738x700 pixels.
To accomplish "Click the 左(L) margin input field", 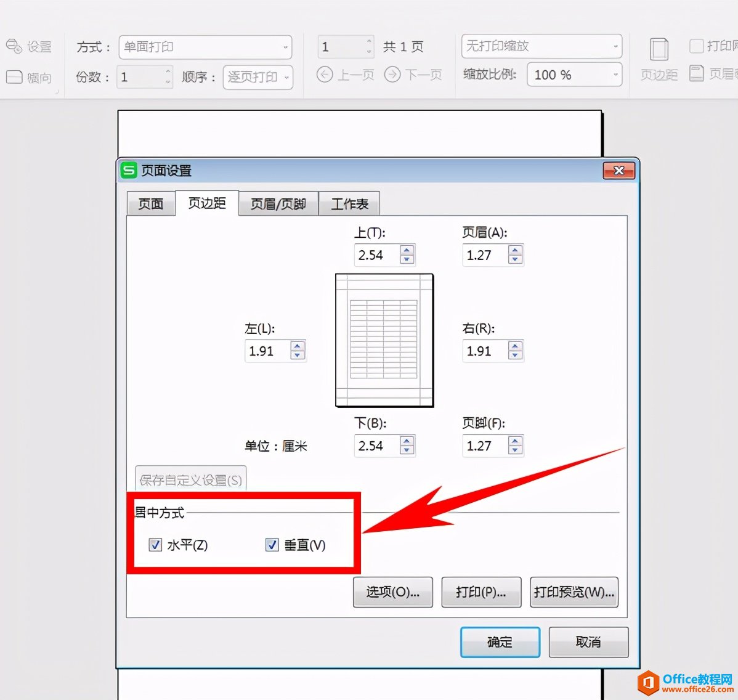I will click(268, 351).
